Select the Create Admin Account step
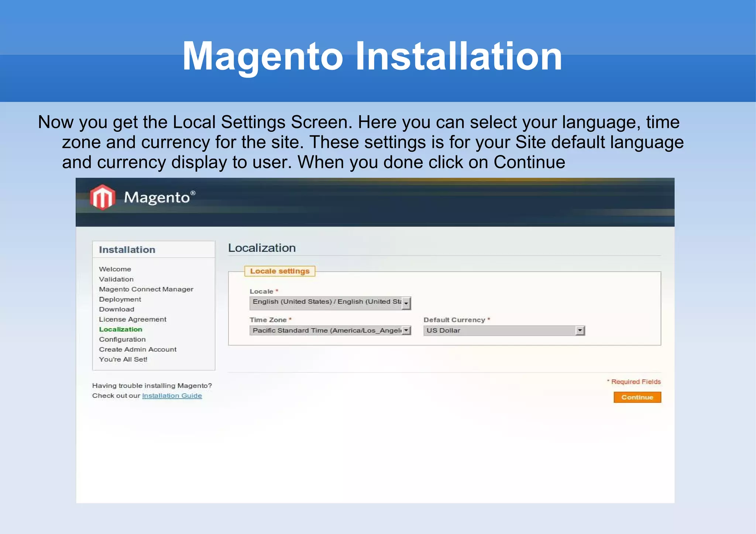The image size is (756, 534). (x=138, y=349)
